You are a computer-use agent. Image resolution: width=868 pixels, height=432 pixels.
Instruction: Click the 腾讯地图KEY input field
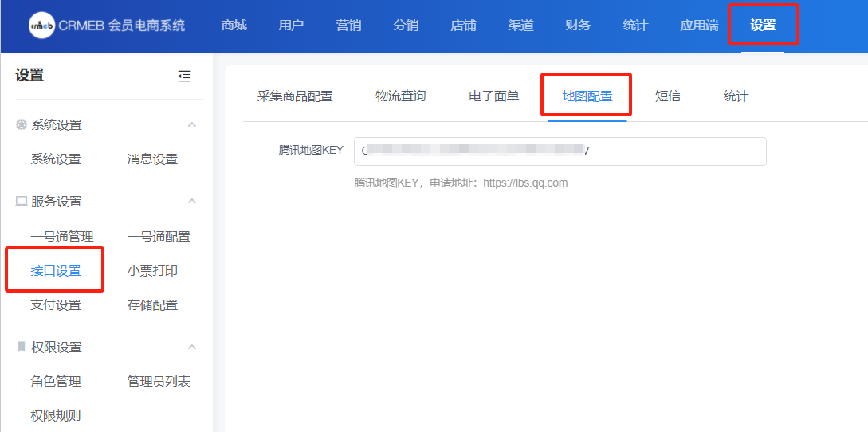(560, 151)
